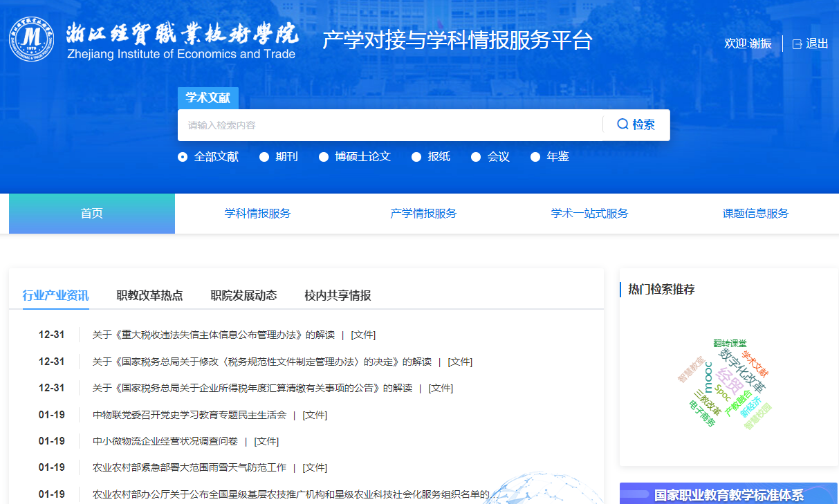Open the 中小微物流企业经营状况调查问卷 article
Screen dimensions: 839x504
tap(165, 441)
